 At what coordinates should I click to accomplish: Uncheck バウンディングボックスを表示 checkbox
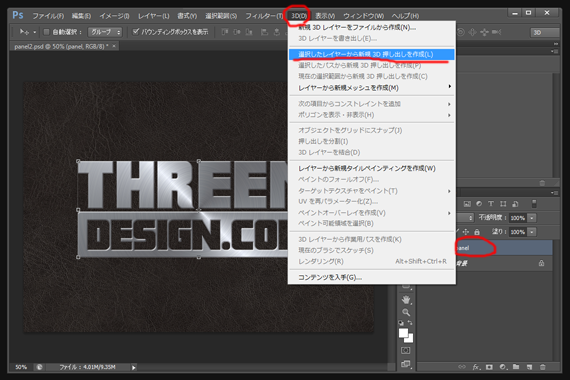coord(136,32)
